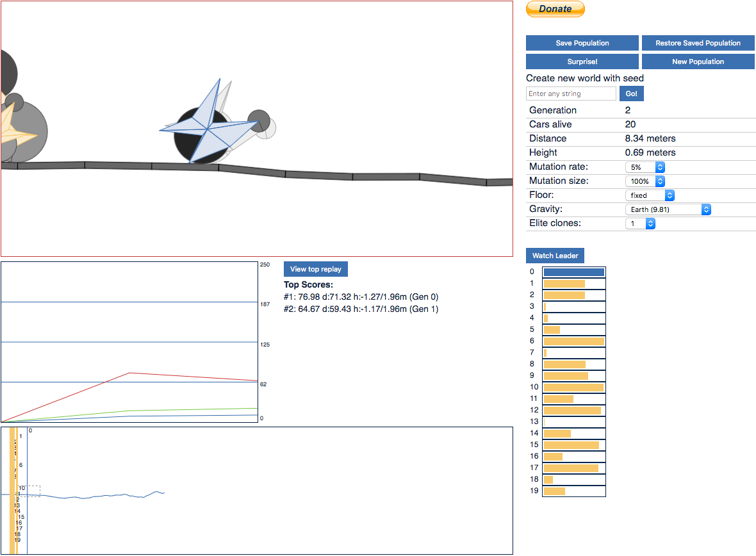
Task: Change the Gravity Earth dropdown
Action: 668,209
